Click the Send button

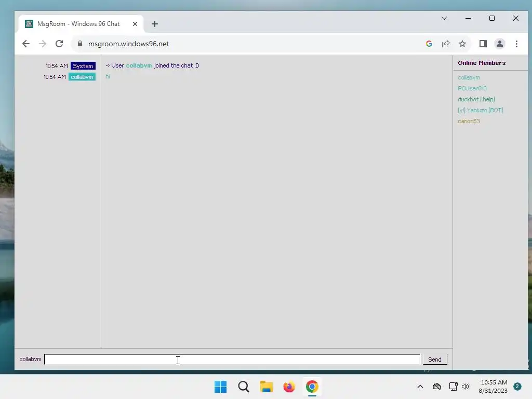coord(435,360)
